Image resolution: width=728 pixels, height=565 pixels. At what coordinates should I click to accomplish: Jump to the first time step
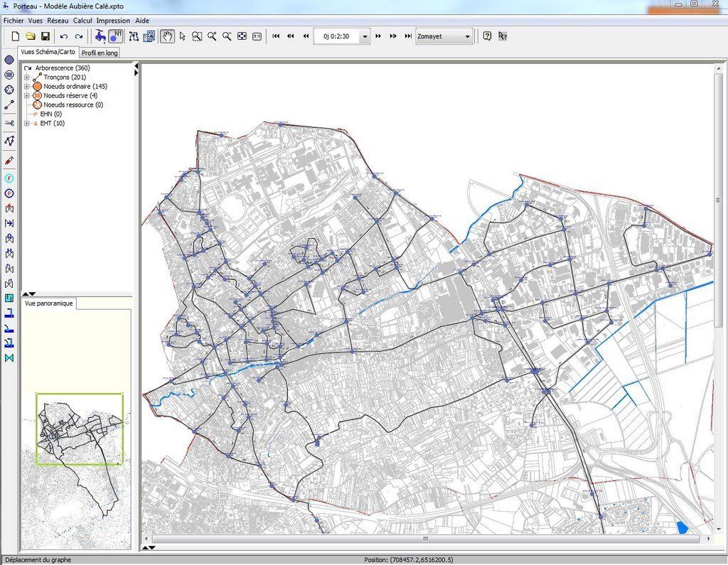click(276, 36)
